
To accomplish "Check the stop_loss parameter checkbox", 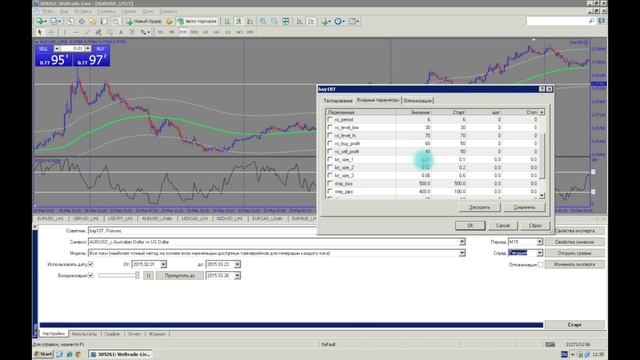I will click(x=330, y=183).
